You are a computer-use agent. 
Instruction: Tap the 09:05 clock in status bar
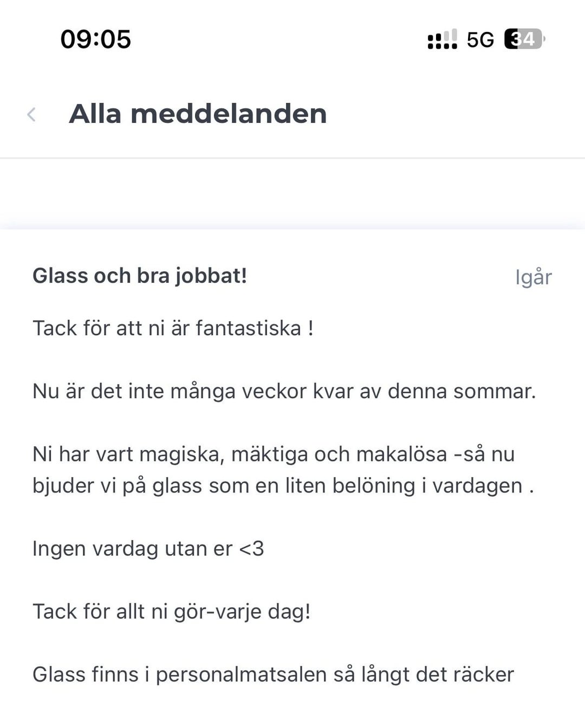pos(96,40)
